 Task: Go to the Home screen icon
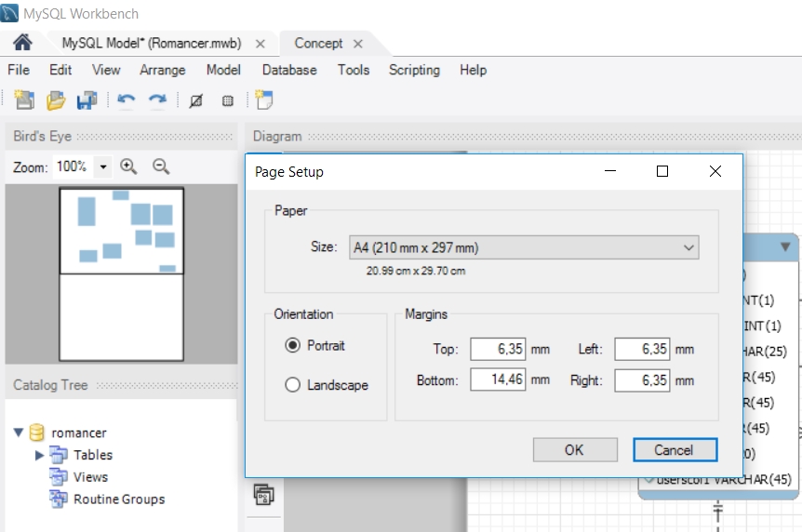click(22, 43)
